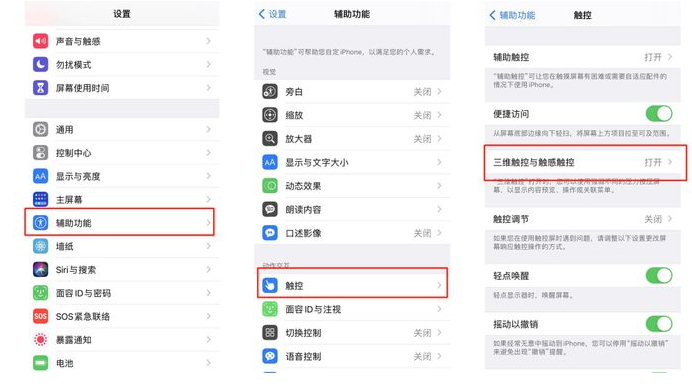The width and height of the screenshot is (692, 392).
Task: Open the 辅助触控 setting row
Action: [583, 57]
